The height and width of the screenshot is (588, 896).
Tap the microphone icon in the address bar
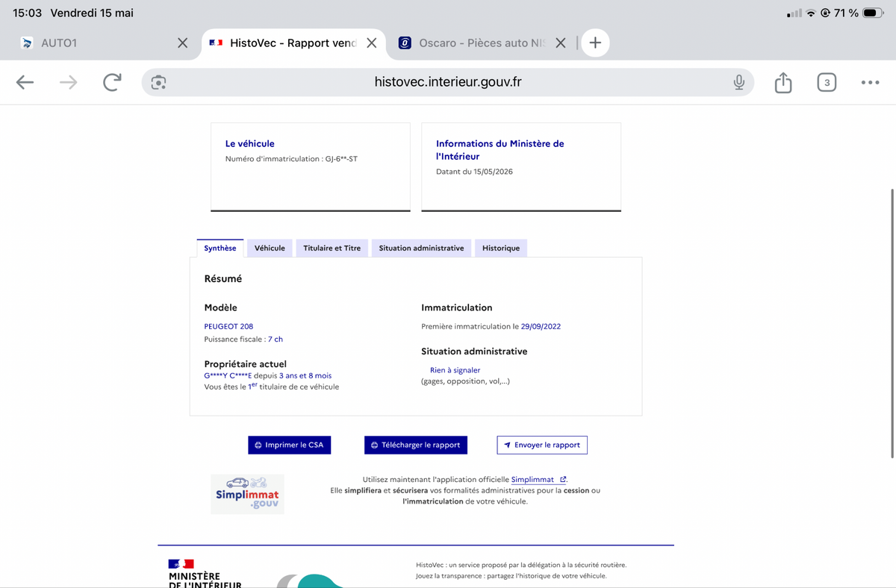click(738, 82)
